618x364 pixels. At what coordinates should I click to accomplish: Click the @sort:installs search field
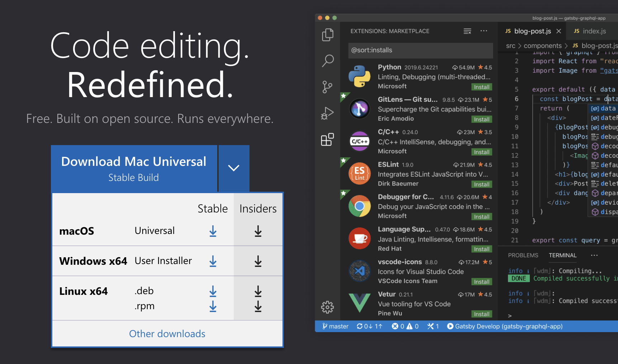pos(420,51)
